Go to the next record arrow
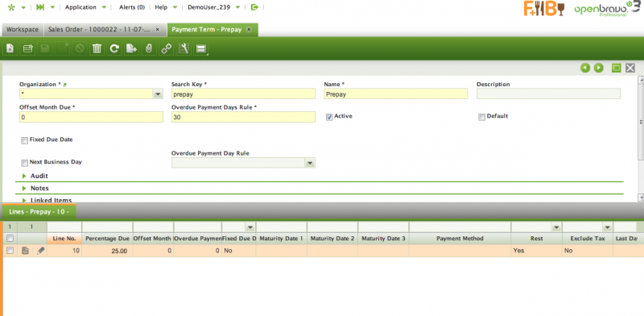Image resolution: width=644 pixels, height=316 pixels. 598,68
